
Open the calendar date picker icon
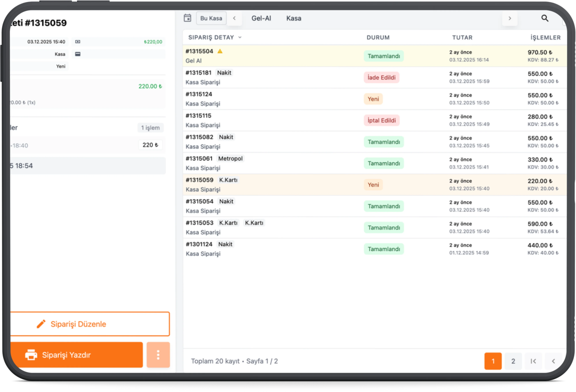click(x=187, y=18)
